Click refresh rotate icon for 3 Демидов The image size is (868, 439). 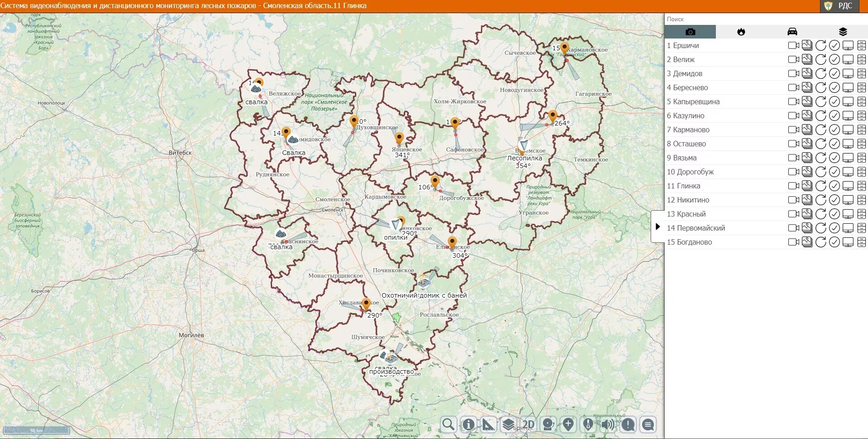820,73
